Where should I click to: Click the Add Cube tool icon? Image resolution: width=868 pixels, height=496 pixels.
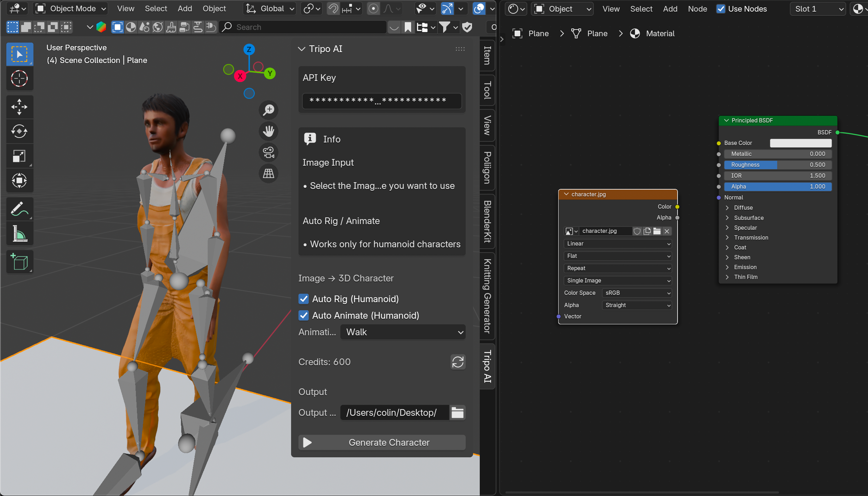coord(19,262)
